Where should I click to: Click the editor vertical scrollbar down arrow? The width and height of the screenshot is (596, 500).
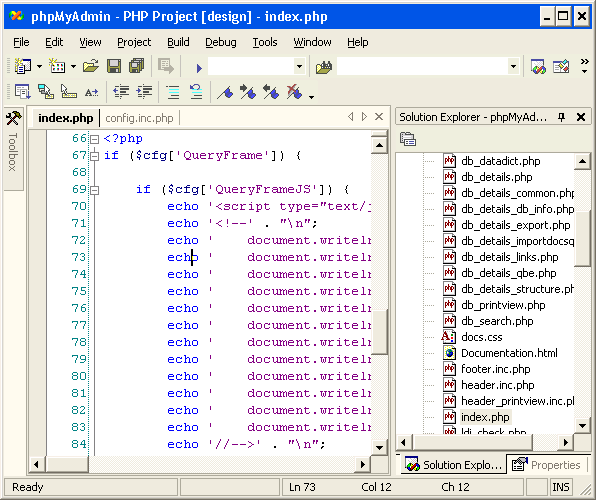point(379,447)
